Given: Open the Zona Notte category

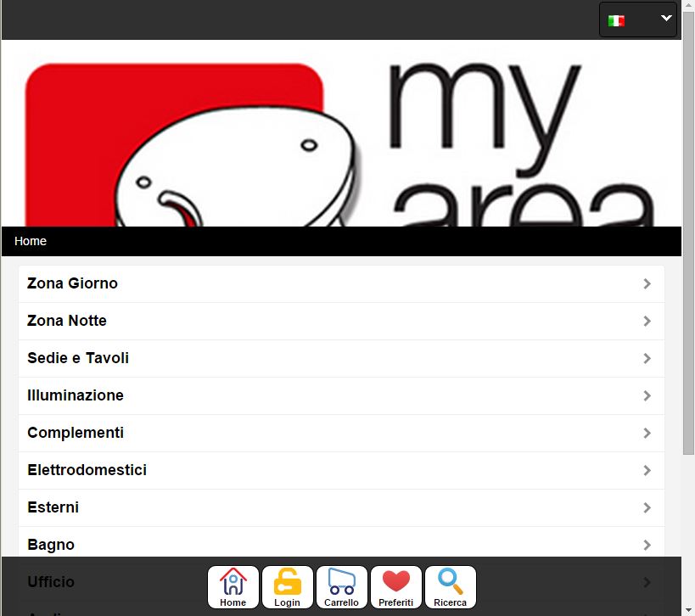Looking at the screenshot, I should click(x=341, y=321).
